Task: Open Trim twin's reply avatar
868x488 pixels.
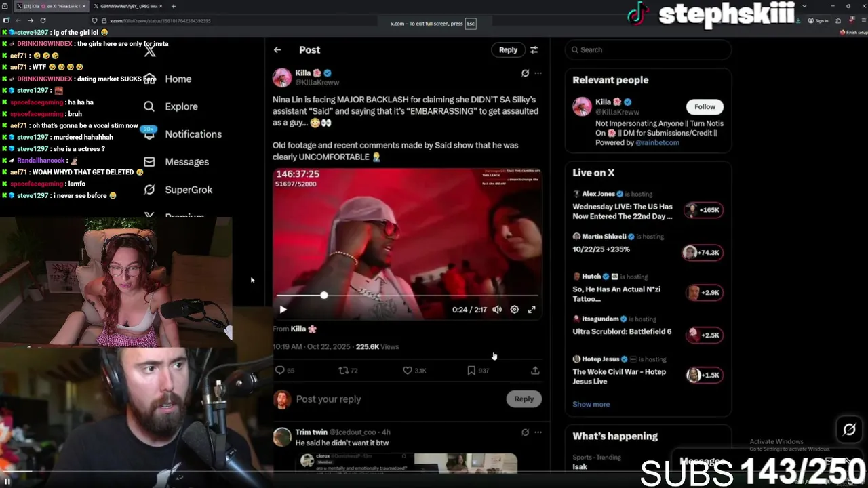Action: (282, 437)
